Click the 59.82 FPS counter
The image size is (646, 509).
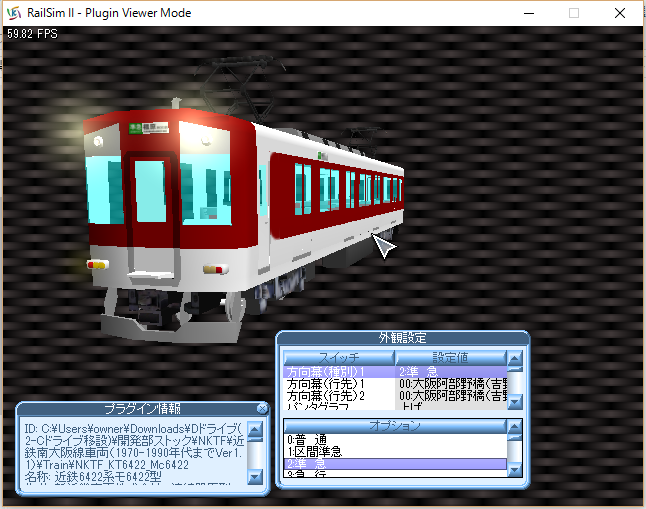32,34
